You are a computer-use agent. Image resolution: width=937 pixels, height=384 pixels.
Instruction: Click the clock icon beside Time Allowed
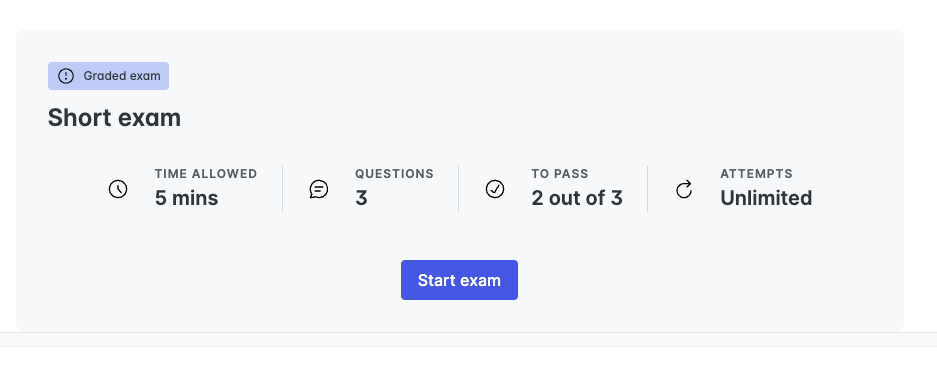pyautogui.click(x=118, y=189)
